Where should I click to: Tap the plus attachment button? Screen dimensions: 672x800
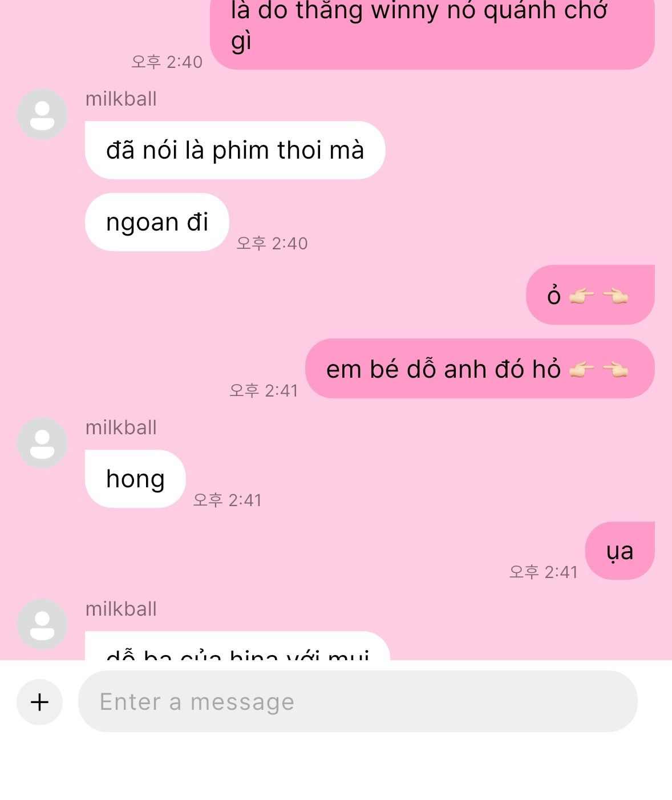click(39, 702)
